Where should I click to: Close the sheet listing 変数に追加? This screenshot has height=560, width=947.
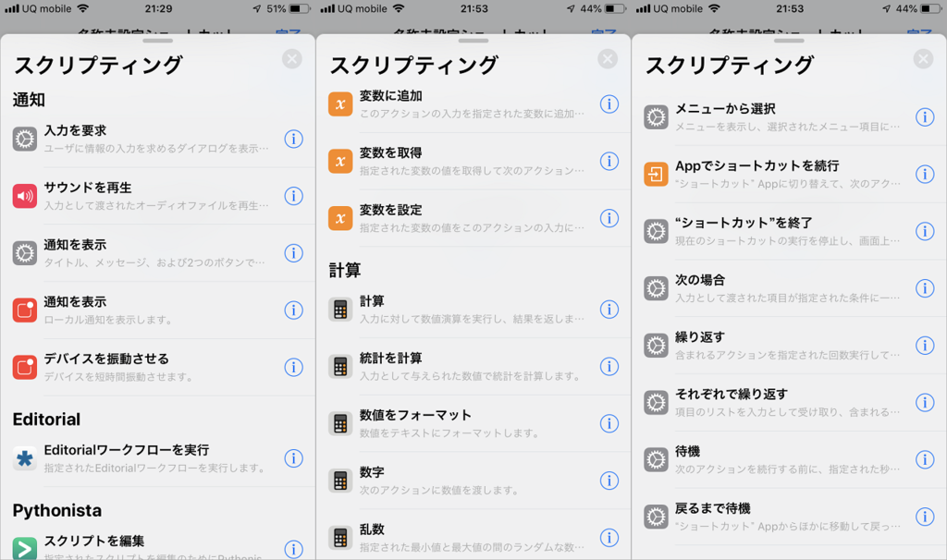click(x=608, y=58)
